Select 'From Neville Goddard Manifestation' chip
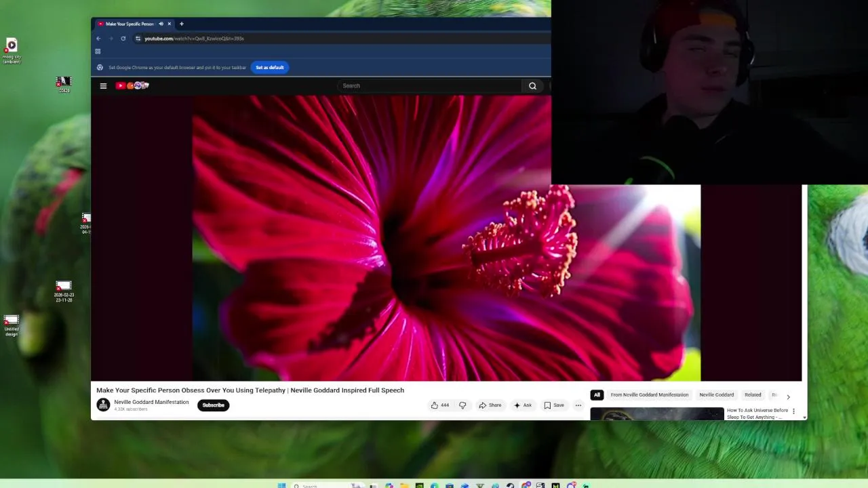Screen dimensions: 868x488 click(x=649, y=394)
